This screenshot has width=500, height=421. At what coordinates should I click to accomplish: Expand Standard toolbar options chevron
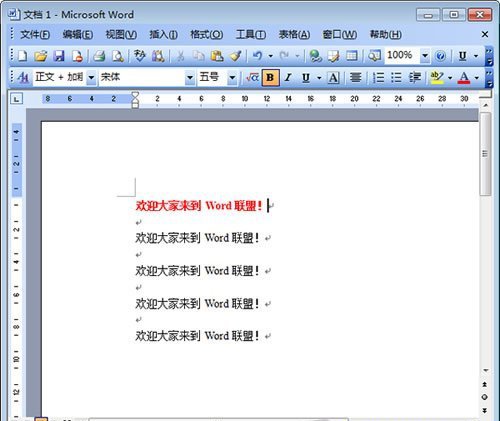pos(489,56)
